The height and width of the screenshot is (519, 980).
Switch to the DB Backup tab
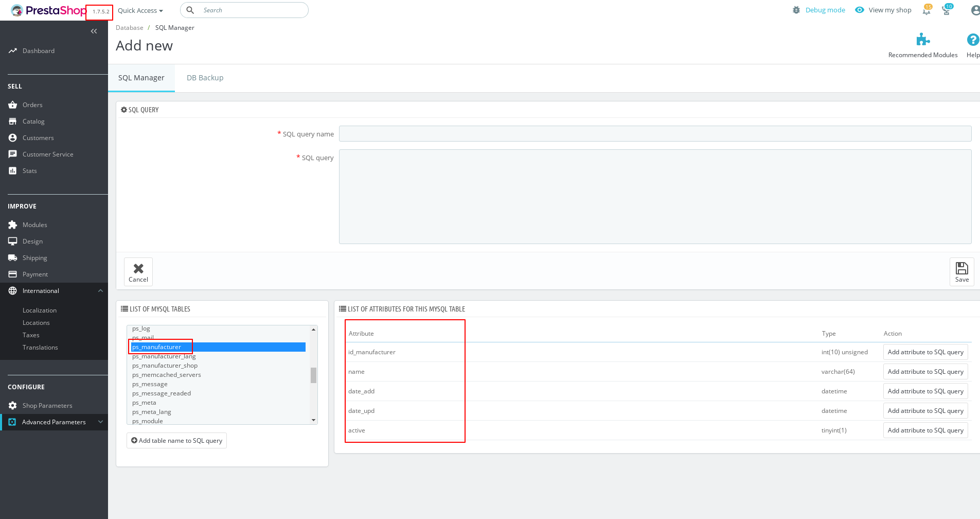[x=205, y=78]
